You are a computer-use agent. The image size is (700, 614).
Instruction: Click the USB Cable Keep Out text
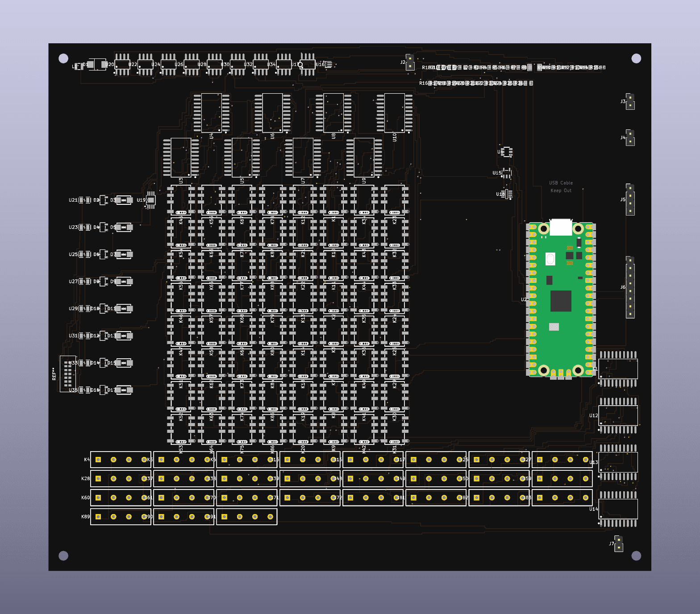[561, 187]
